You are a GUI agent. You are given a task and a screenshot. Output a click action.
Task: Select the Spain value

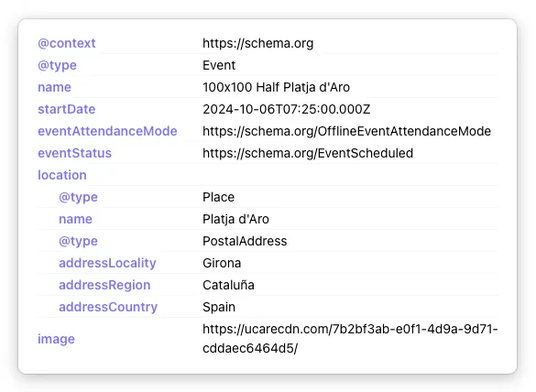click(219, 307)
